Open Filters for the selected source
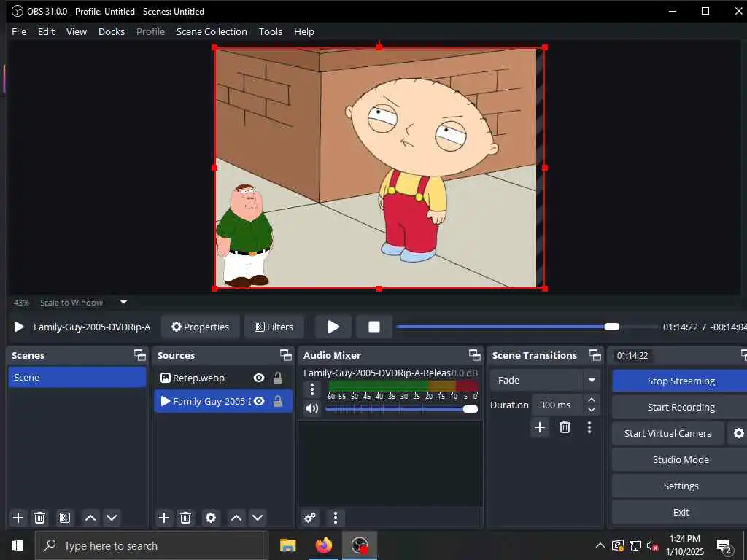The image size is (747, 560). (274, 327)
